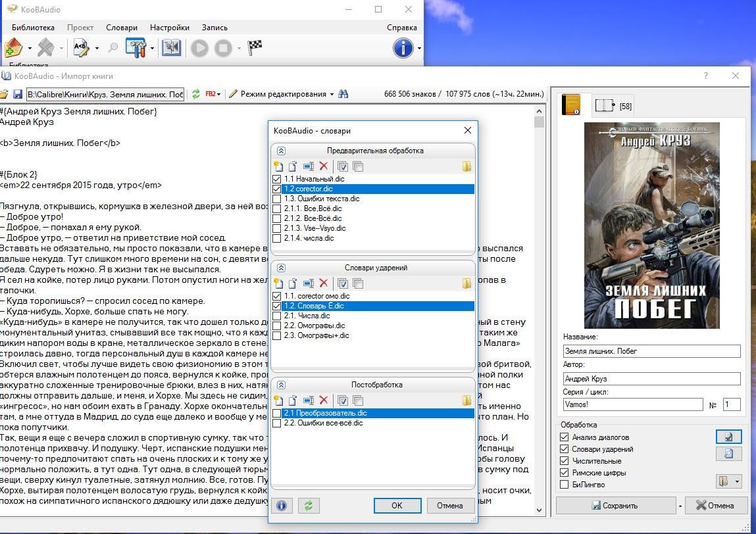Click red X delete icon in Предварительная обработка
Screen dimensions: 756x534
pyautogui.click(x=324, y=166)
